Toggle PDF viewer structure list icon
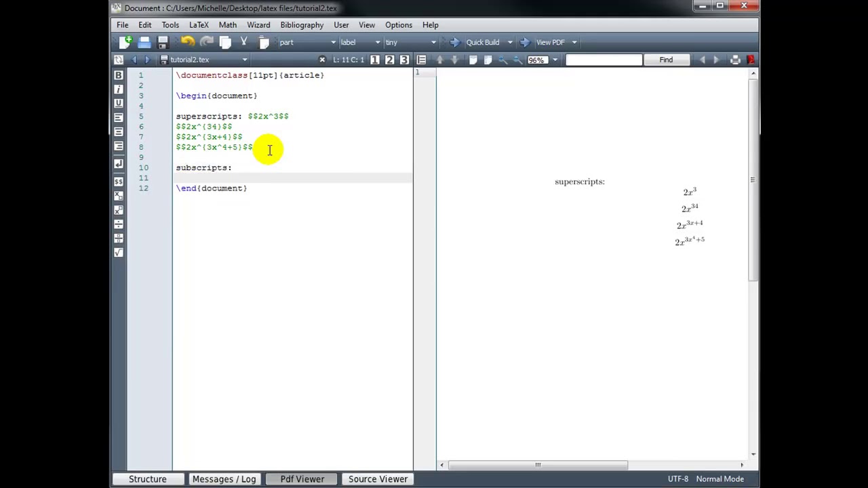 [421, 60]
